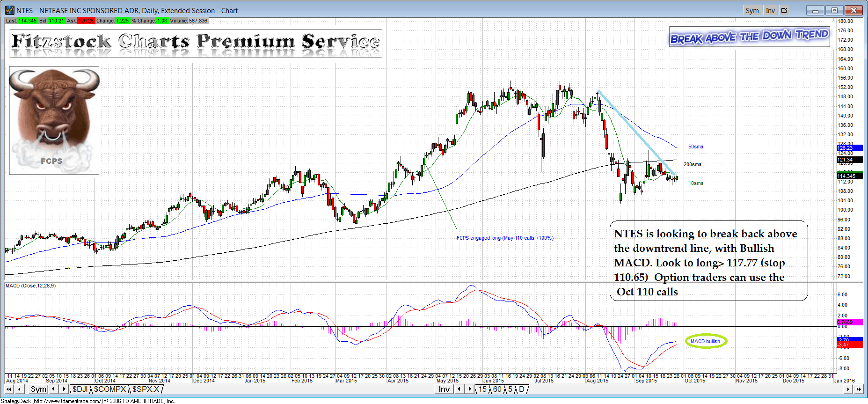The width and height of the screenshot is (868, 404).
Task: Click the Sym button in the title bar
Action: (x=752, y=10)
